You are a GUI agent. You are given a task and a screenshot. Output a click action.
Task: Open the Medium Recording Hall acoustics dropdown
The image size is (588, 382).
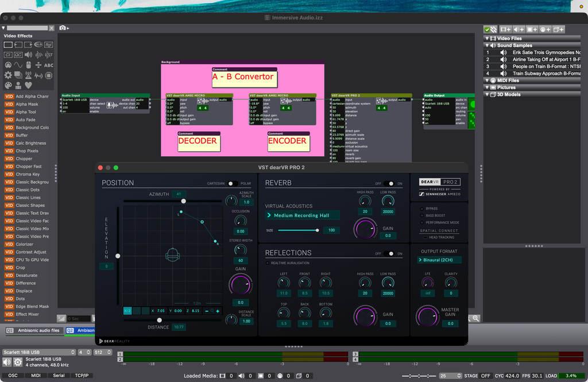302,215
